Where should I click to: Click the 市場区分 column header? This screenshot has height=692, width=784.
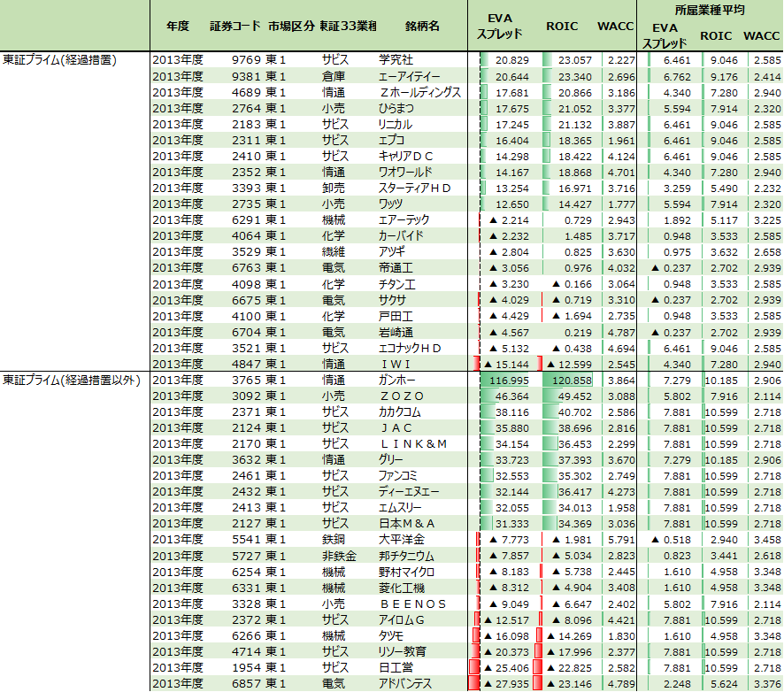click(x=290, y=27)
